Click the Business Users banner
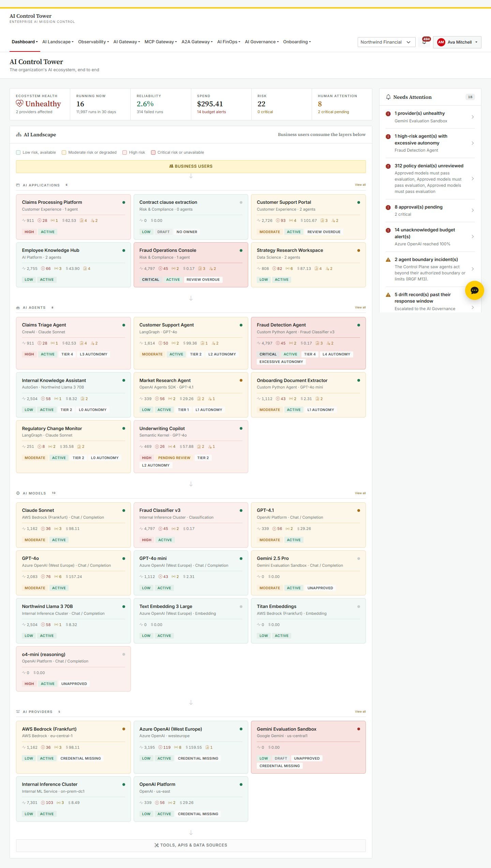Viewport: 491px width, 868px height. pyautogui.click(x=191, y=166)
